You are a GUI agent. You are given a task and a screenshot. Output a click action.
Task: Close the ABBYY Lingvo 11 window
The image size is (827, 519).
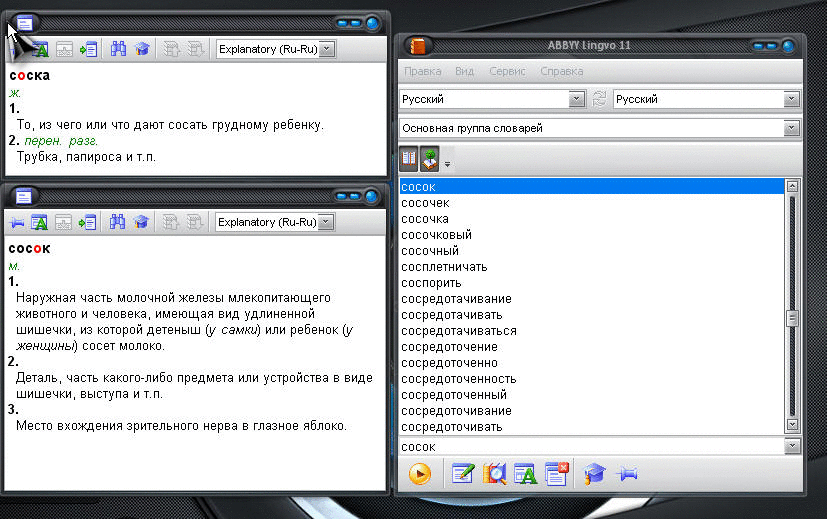[788, 46]
